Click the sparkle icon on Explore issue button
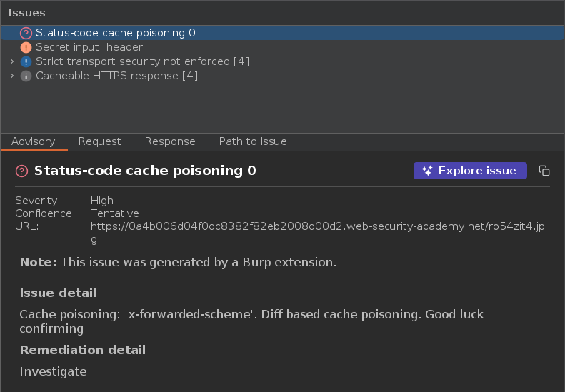Screen dimensions: 565x392 [427, 171]
